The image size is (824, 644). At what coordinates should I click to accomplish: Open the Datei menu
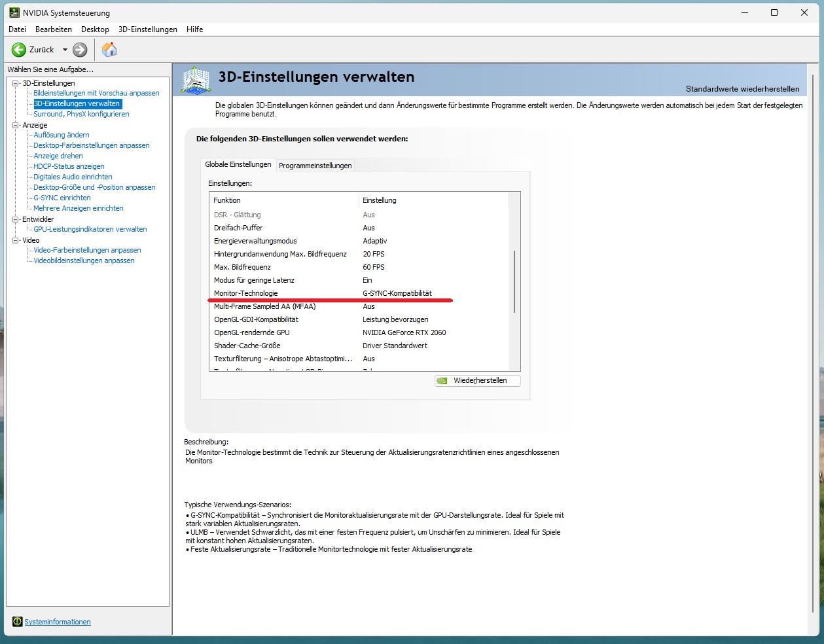(18, 29)
